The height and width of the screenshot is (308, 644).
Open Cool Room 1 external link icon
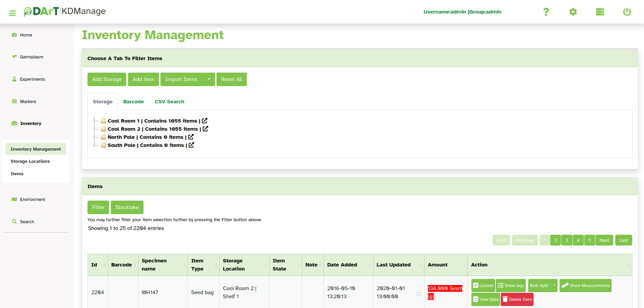205,121
